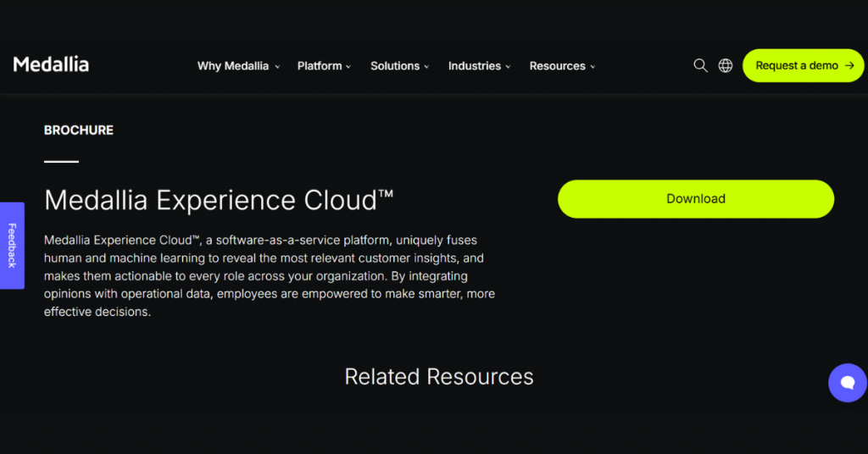This screenshot has width=868, height=454.
Task: Open the Industries menu
Action: pyautogui.click(x=480, y=66)
